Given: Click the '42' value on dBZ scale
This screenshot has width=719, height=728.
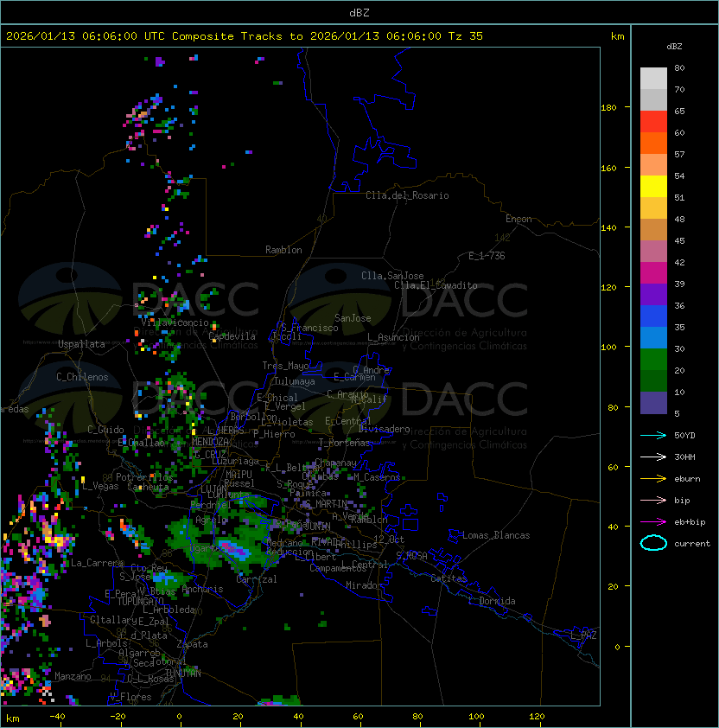Looking at the screenshot, I should coord(679,262).
